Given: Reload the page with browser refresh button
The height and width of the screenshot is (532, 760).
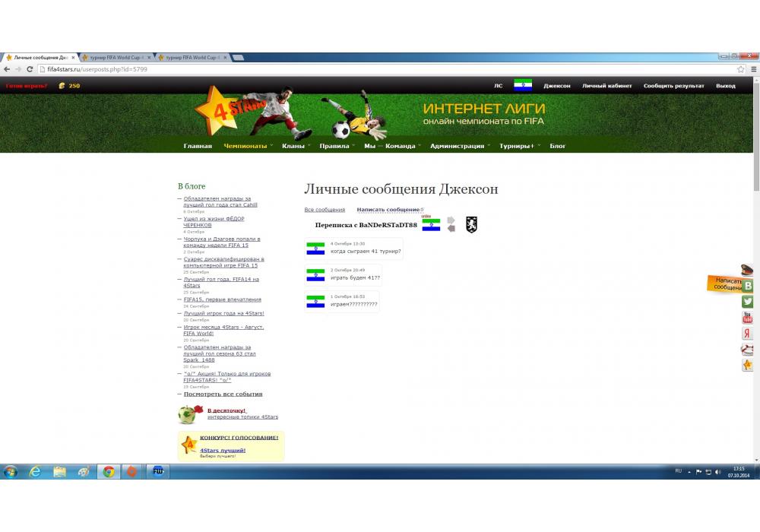Looking at the screenshot, I should coord(30,69).
